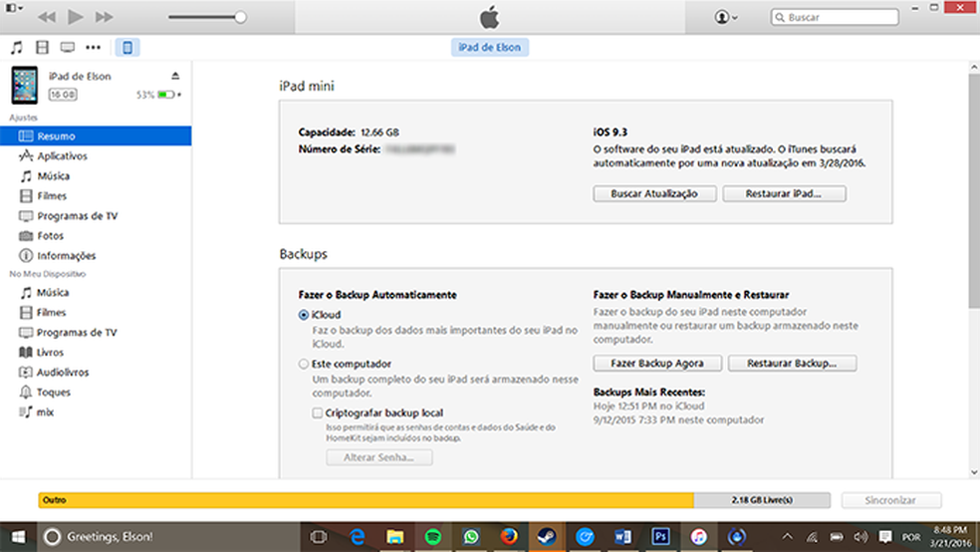Open Firefox from taskbar
The height and width of the screenshot is (552, 980).
(509, 536)
